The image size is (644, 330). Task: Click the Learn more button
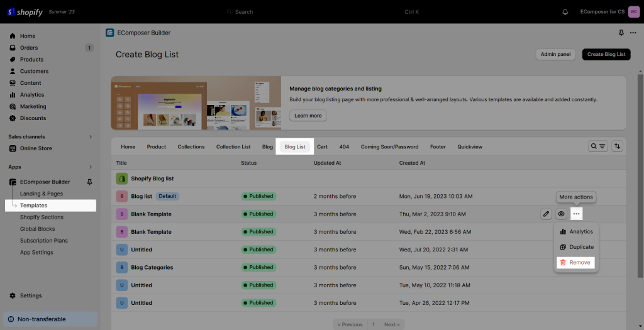pos(308,115)
